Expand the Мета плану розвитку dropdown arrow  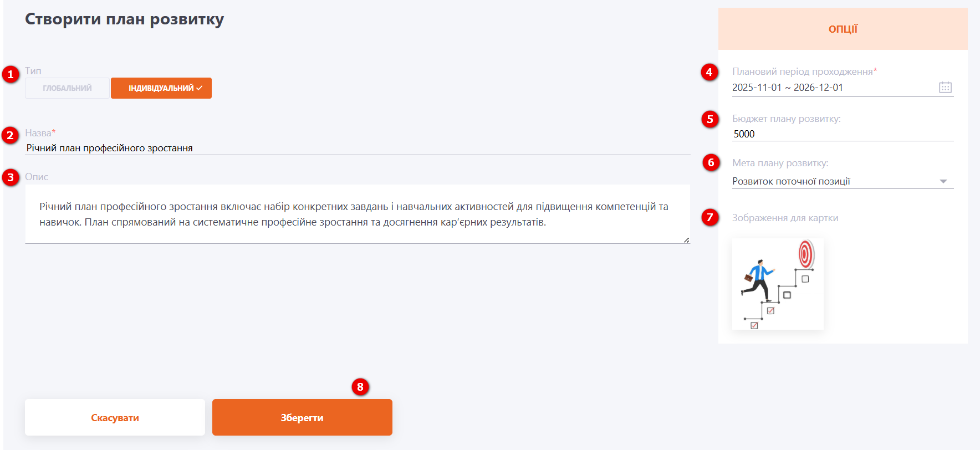tap(943, 181)
